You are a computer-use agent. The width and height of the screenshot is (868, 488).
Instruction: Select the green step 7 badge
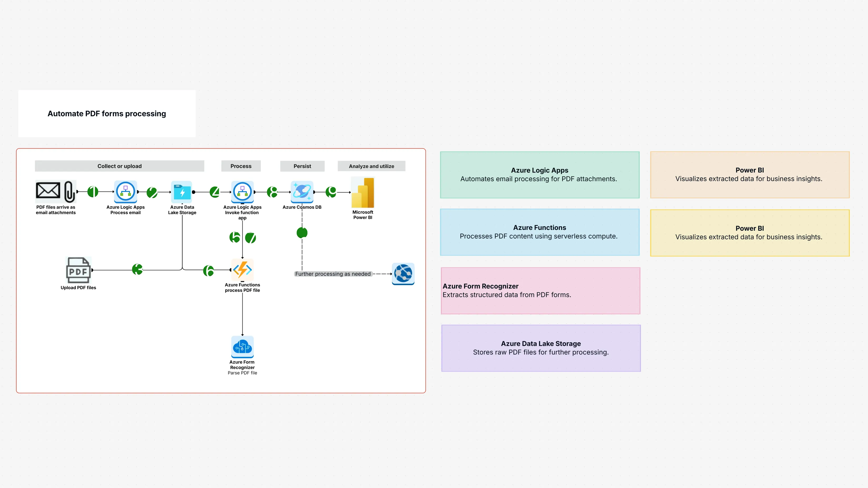click(x=250, y=238)
